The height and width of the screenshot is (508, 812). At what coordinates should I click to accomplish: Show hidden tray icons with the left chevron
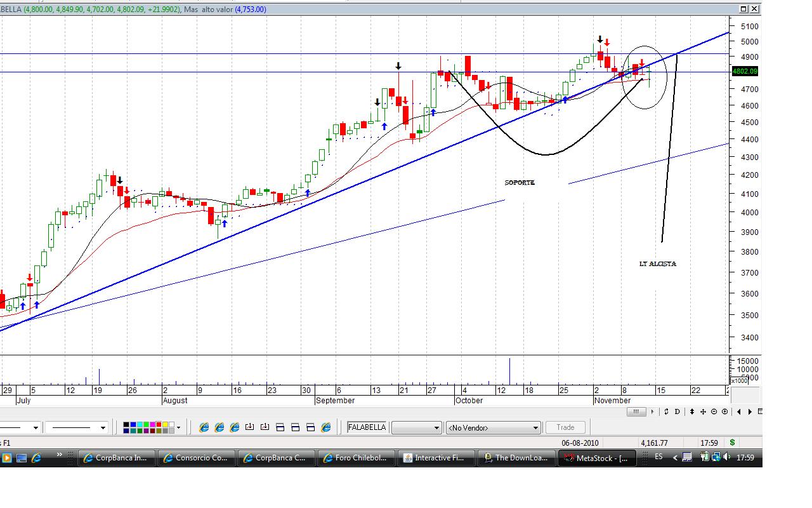(x=675, y=457)
